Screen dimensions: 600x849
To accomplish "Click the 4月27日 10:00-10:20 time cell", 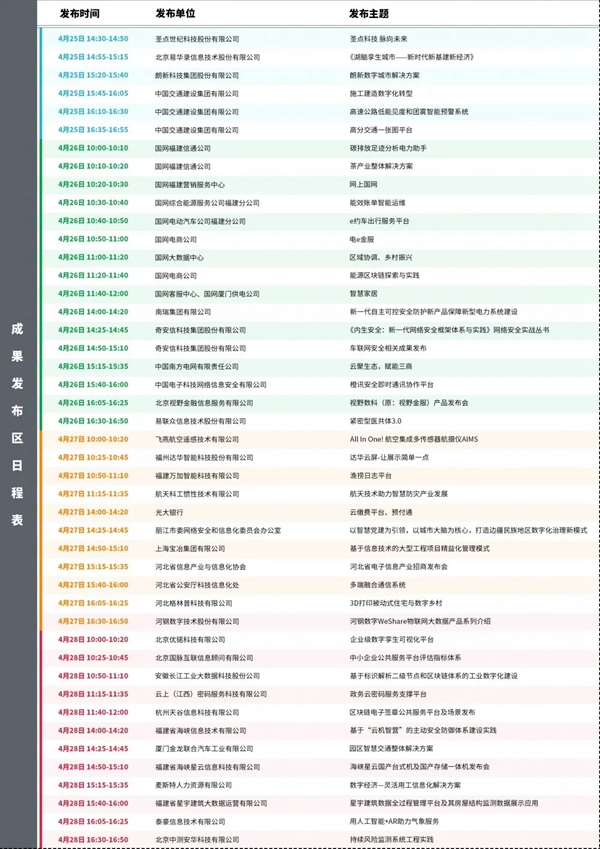I will [93, 439].
